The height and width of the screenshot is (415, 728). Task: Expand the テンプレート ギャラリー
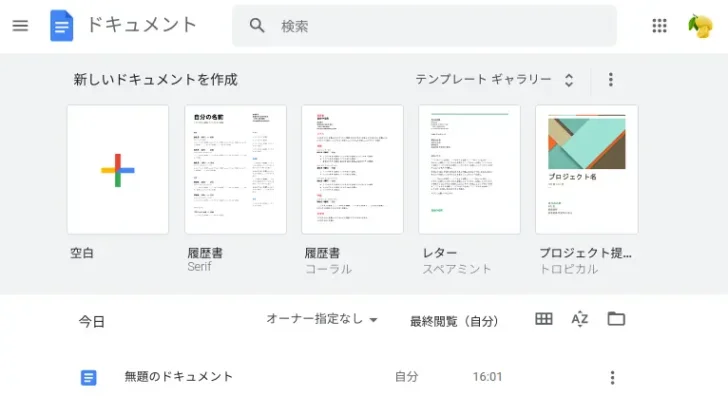click(x=495, y=80)
